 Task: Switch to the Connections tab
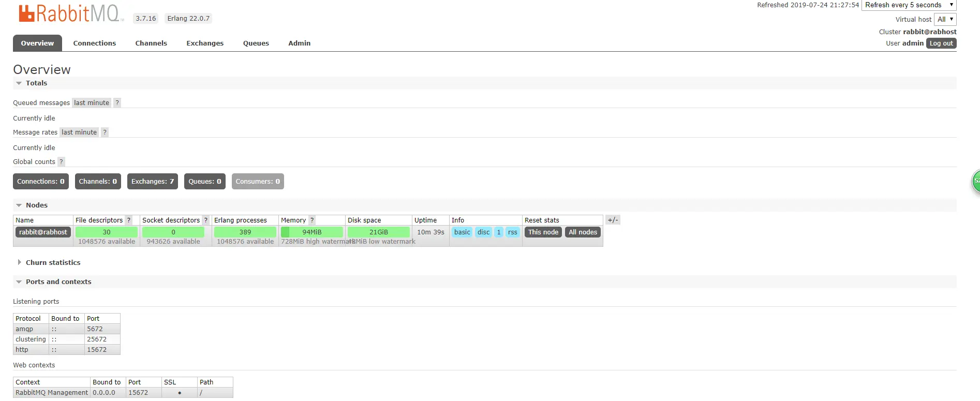(x=95, y=43)
